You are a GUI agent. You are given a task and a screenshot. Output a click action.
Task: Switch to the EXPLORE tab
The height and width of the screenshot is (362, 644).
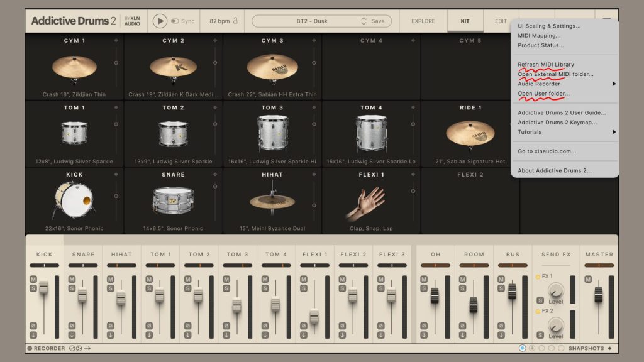(x=423, y=21)
